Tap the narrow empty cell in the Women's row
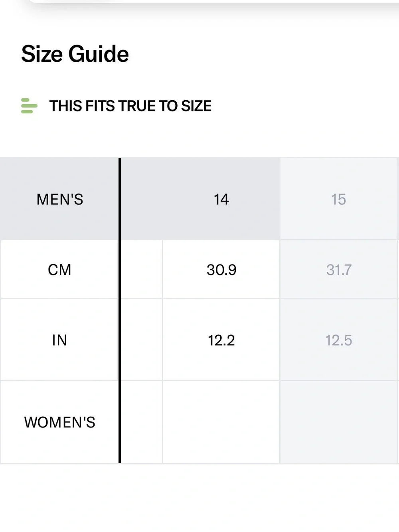Image resolution: width=399 pixels, height=532 pixels. point(142,422)
